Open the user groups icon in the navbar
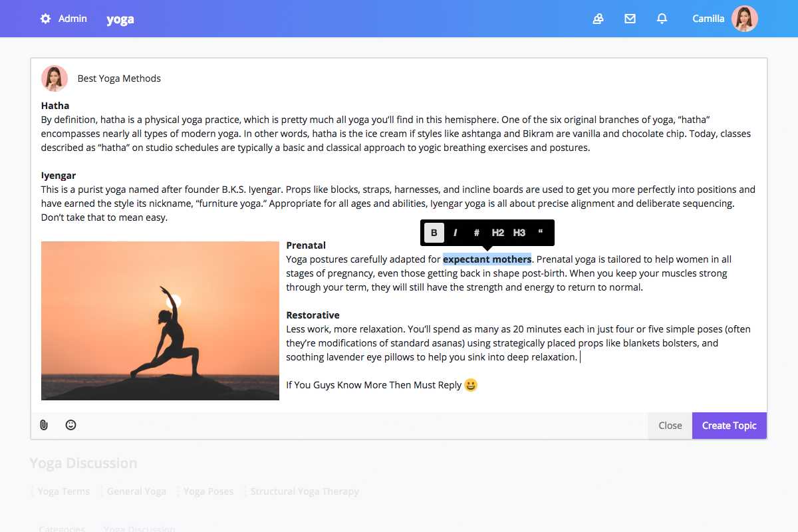798x532 pixels. click(x=598, y=19)
